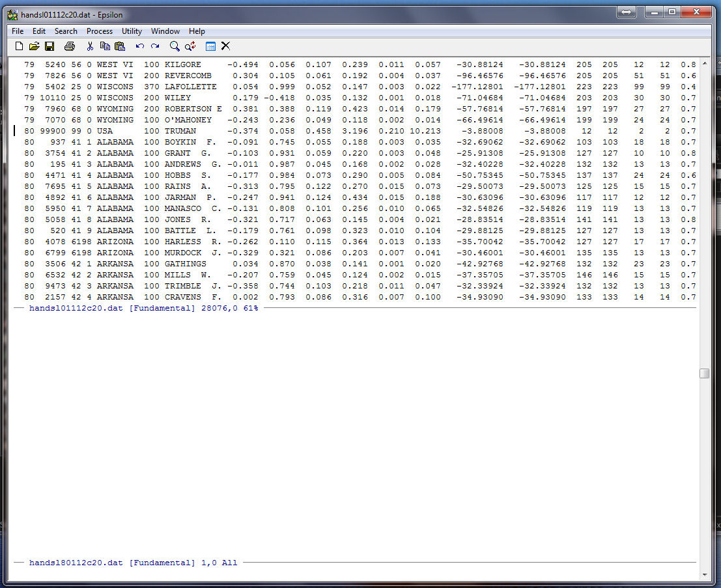Open the Process menu
The width and height of the screenshot is (721, 588).
tap(100, 31)
